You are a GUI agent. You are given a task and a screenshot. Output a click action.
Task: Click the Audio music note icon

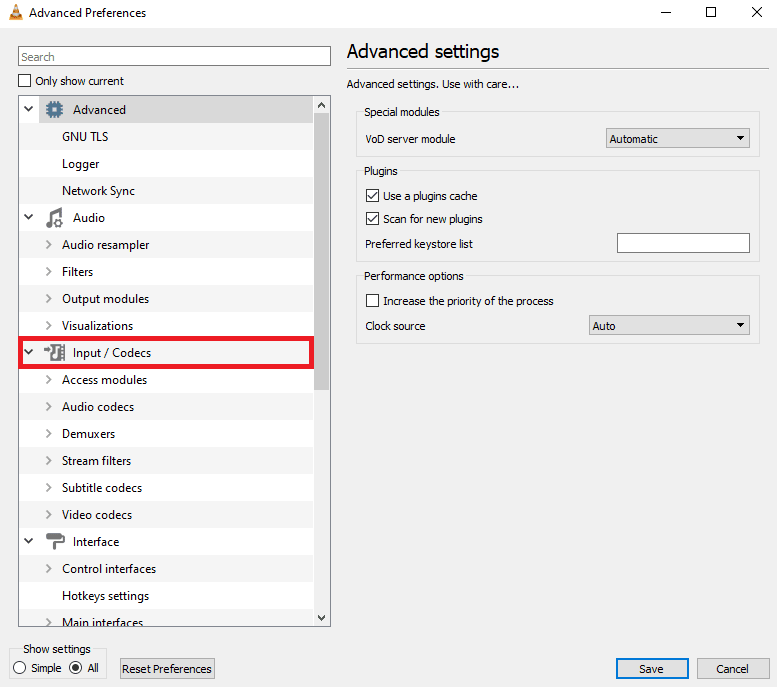55,218
